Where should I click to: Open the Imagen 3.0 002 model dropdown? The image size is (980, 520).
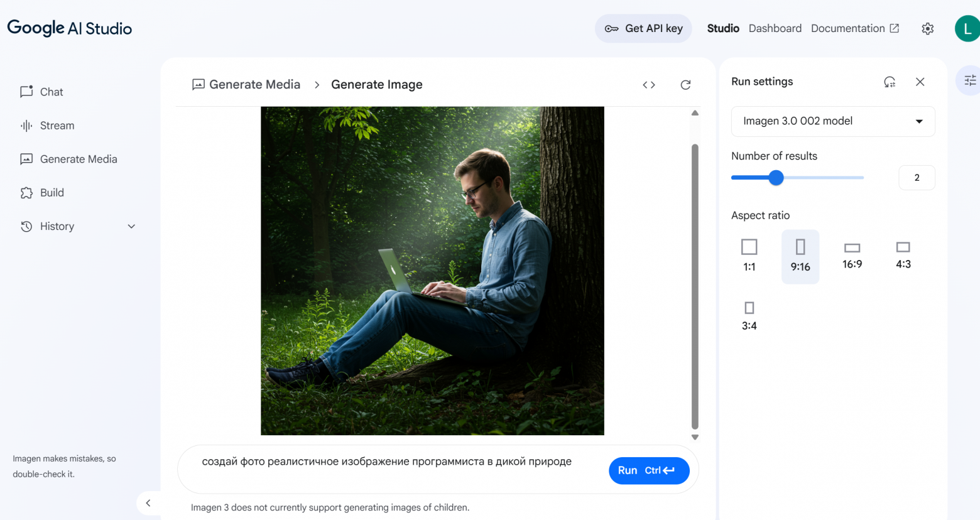832,121
